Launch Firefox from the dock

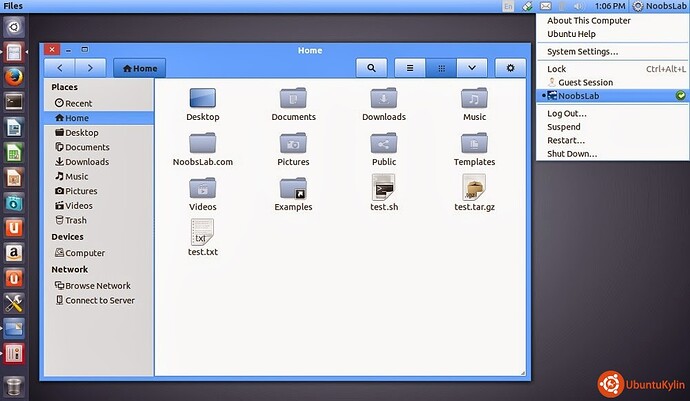(14, 75)
